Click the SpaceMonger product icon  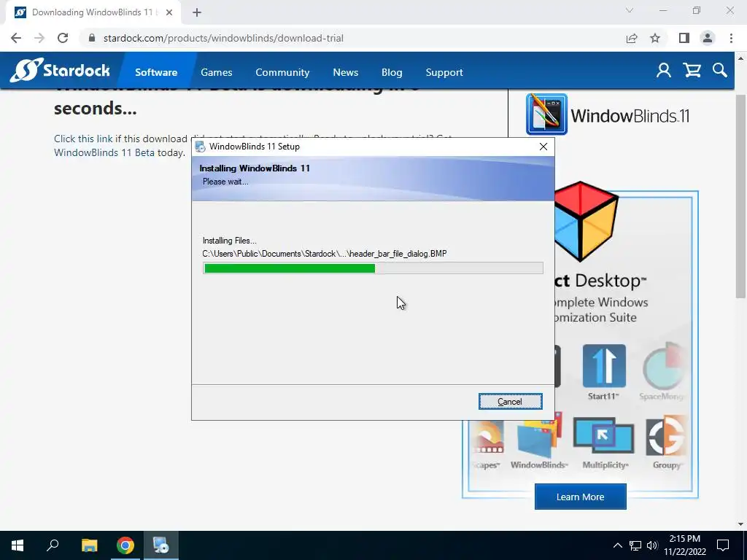tap(665, 367)
